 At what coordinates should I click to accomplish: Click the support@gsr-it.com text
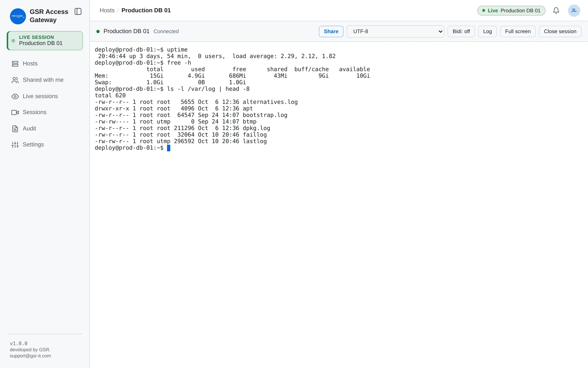tap(30, 356)
